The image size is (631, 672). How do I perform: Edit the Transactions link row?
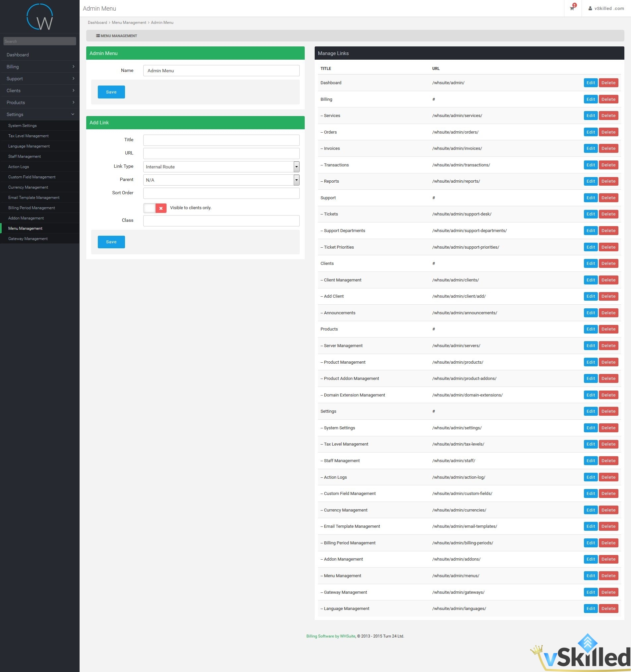point(591,165)
